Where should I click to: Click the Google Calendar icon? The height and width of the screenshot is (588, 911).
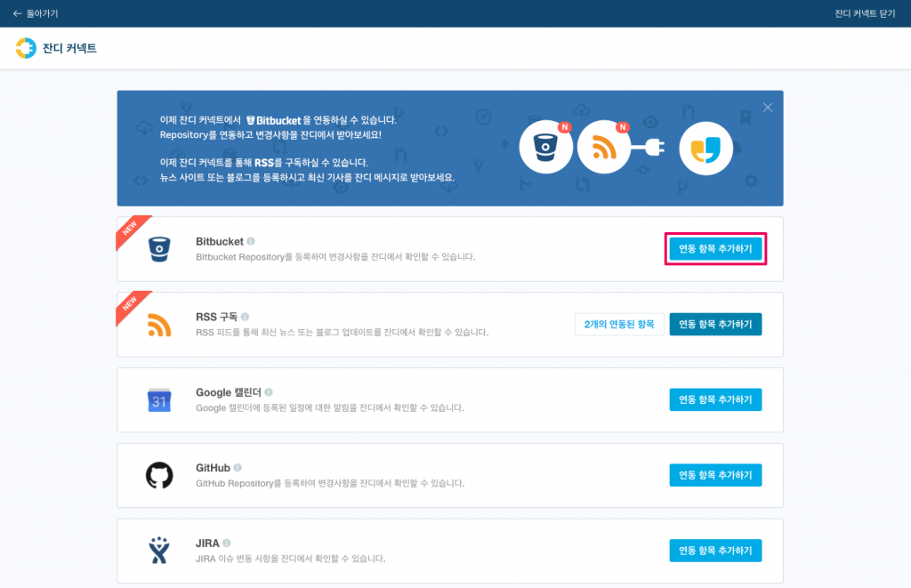click(x=158, y=400)
